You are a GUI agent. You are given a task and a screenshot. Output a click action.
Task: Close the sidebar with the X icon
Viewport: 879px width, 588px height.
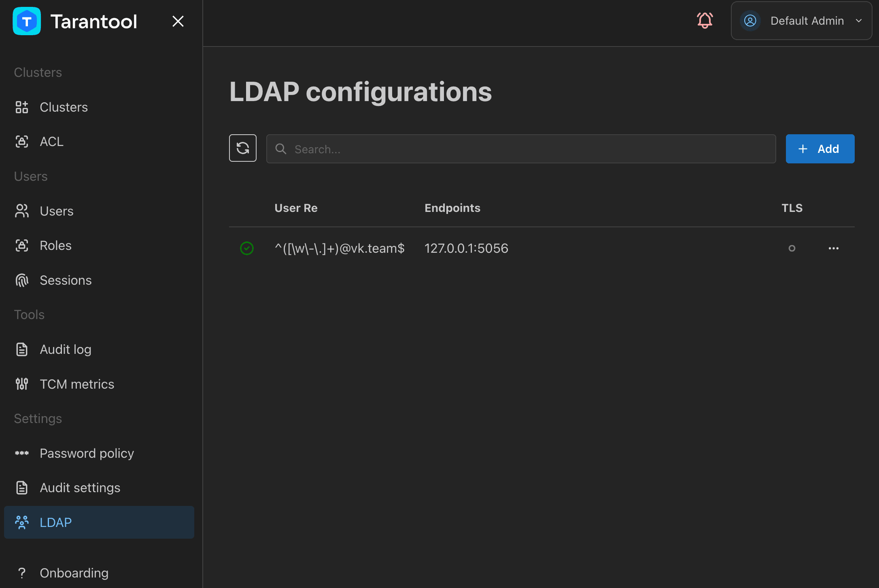178,21
